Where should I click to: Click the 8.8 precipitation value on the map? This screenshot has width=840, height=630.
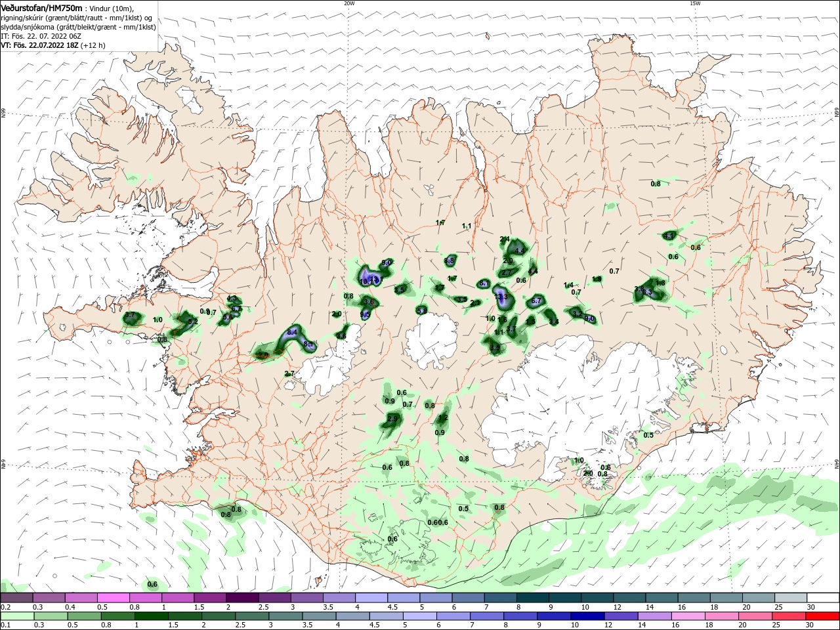pos(449,261)
